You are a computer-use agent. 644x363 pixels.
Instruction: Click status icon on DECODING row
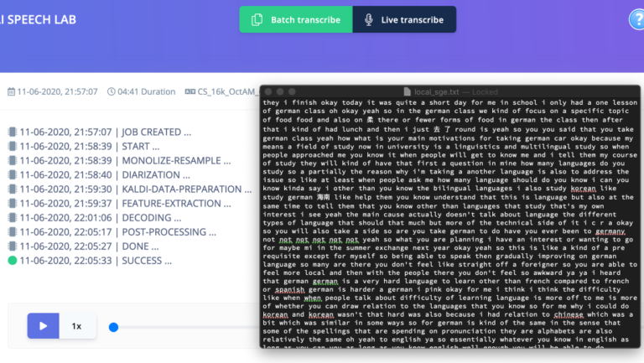click(x=13, y=218)
